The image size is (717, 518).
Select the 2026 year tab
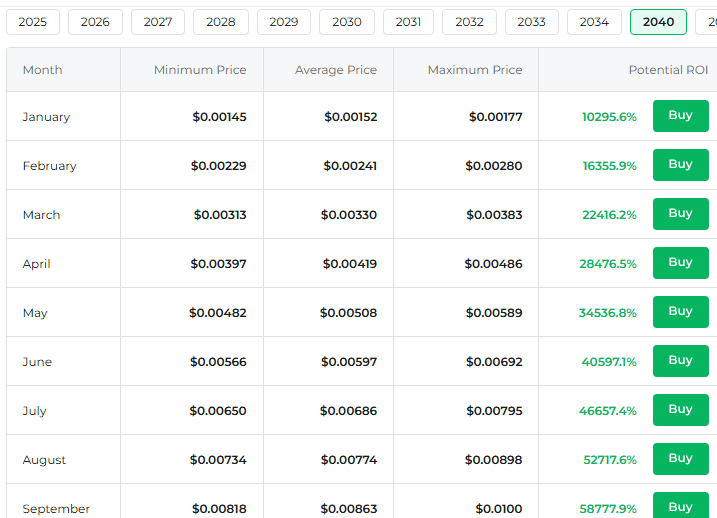pyautogui.click(x=95, y=22)
